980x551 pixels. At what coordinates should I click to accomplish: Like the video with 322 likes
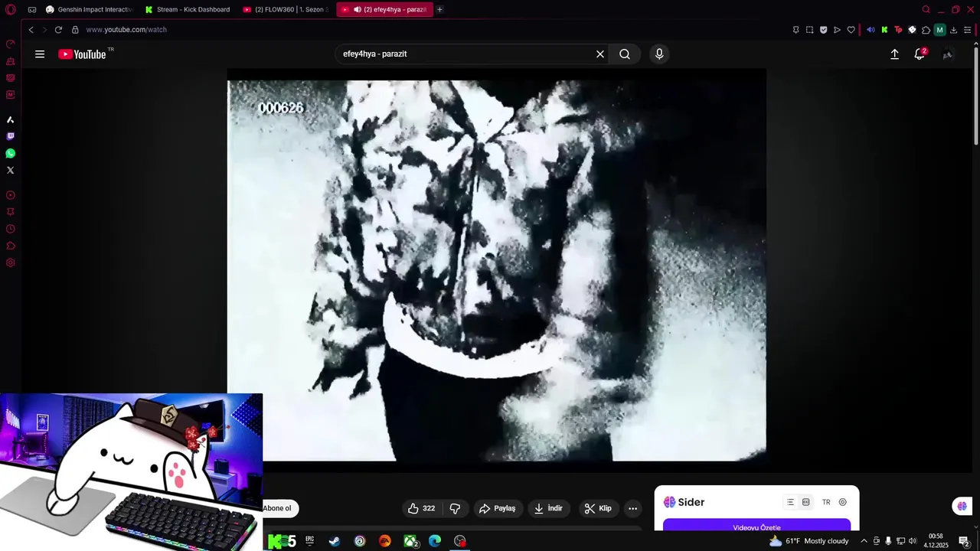point(421,508)
